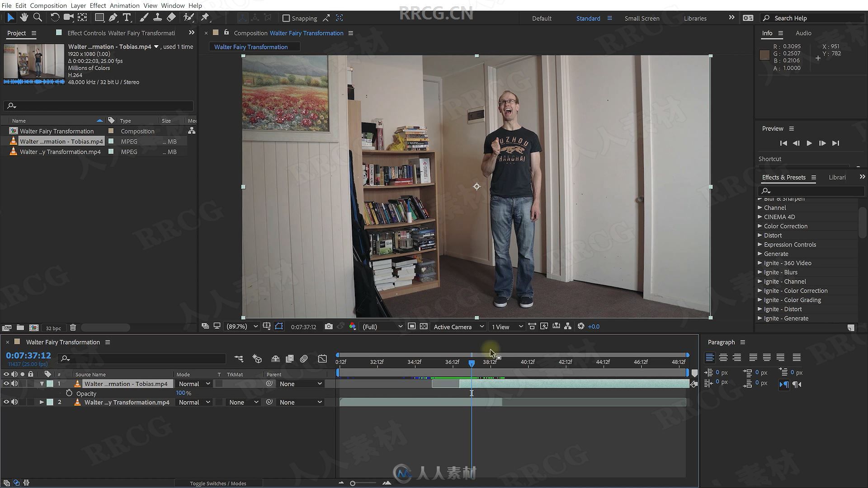868x488 pixels.
Task: Switch to the Small Screen workspace
Action: [x=642, y=18]
